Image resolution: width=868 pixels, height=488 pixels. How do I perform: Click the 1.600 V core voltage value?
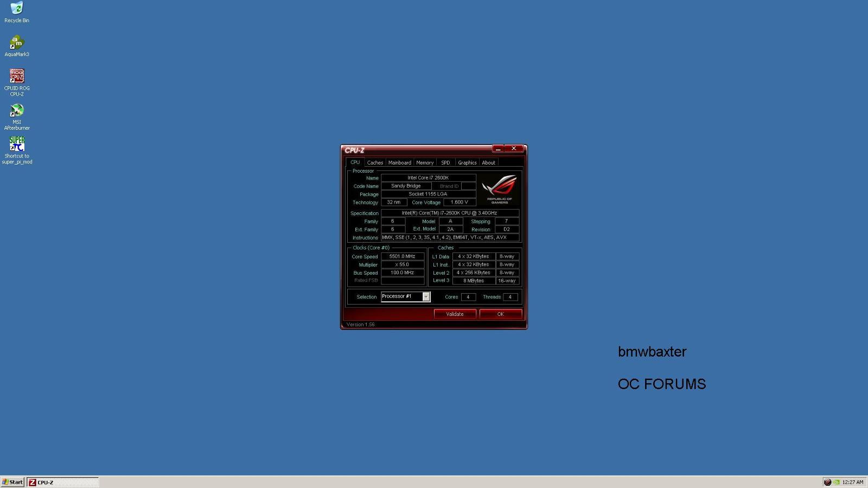(459, 202)
